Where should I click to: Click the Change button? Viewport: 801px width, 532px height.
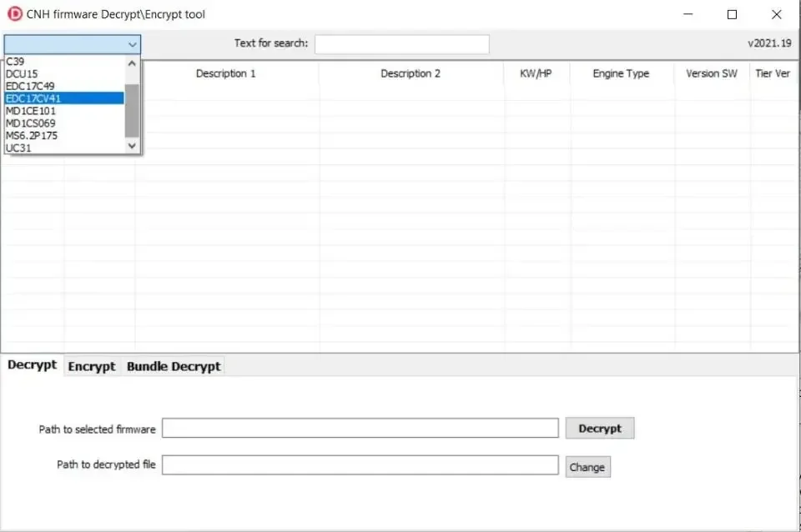587,467
